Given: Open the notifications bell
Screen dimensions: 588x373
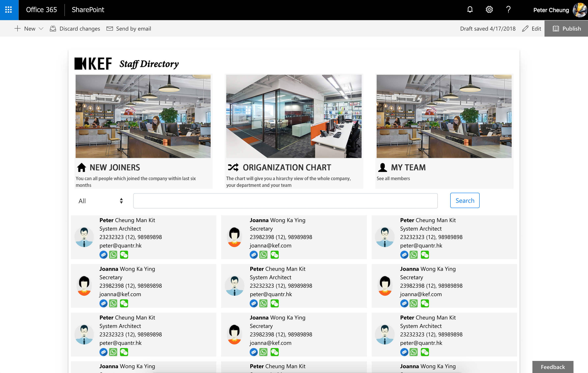Looking at the screenshot, I should [470, 9].
